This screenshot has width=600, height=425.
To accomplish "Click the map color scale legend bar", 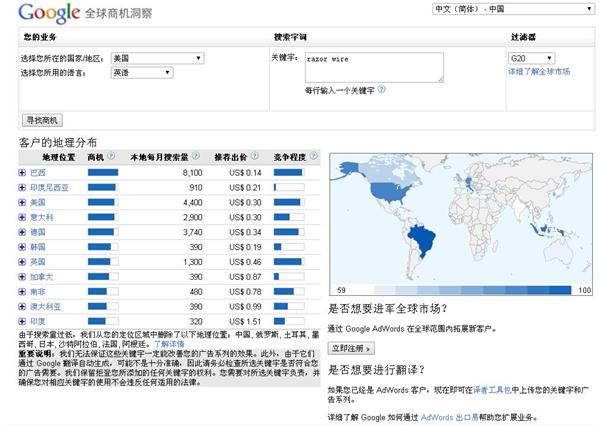I will (x=473, y=290).
